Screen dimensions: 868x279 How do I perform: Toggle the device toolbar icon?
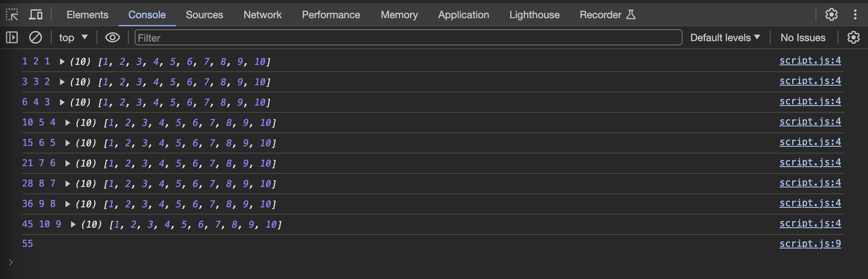(36, 15)
